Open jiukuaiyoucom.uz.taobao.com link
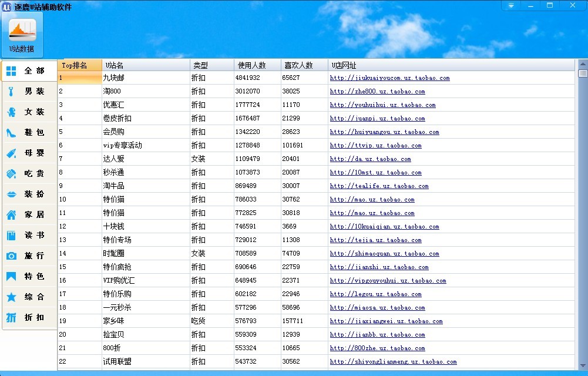 tap(389, 78)
